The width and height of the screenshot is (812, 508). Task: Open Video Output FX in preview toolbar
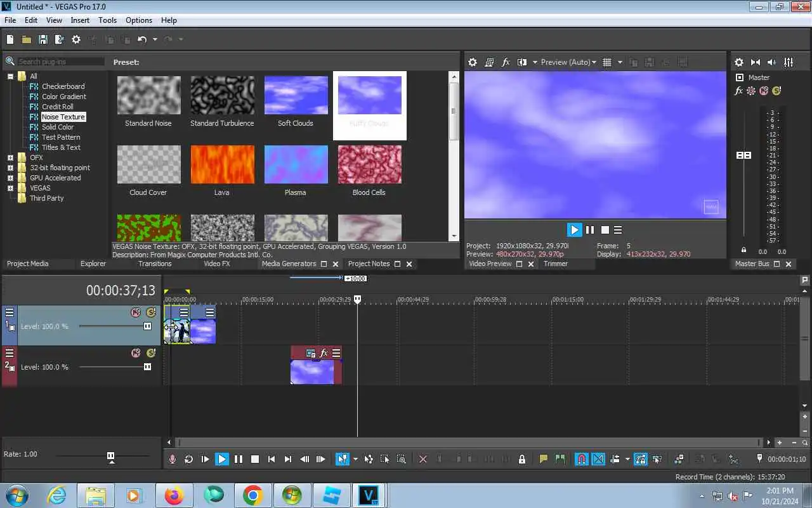[506, 62]
